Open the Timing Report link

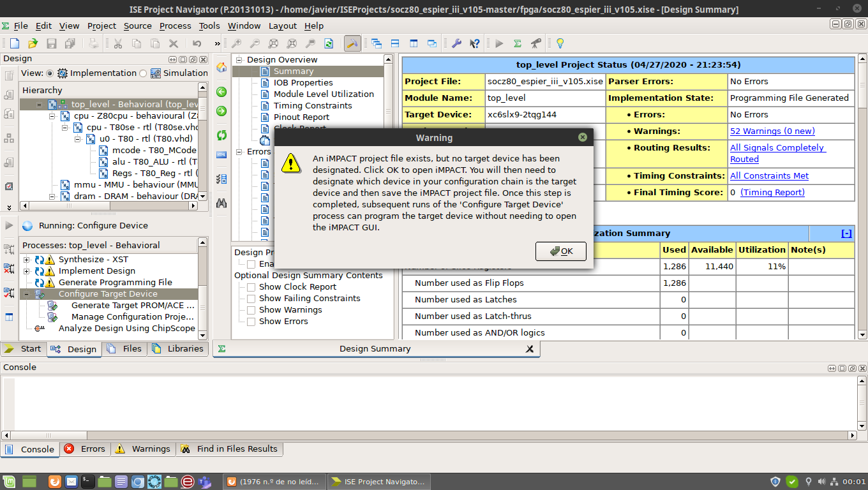pos(772,193)
